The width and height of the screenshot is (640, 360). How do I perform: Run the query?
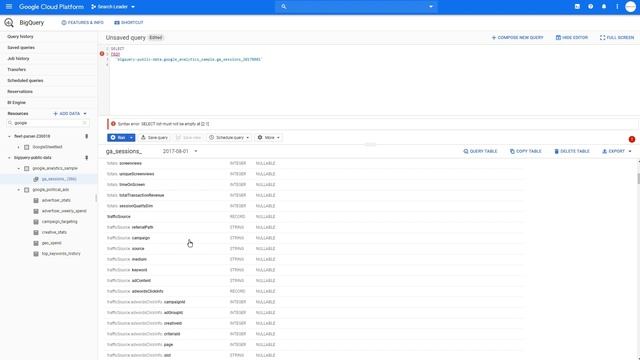(118, 138)
